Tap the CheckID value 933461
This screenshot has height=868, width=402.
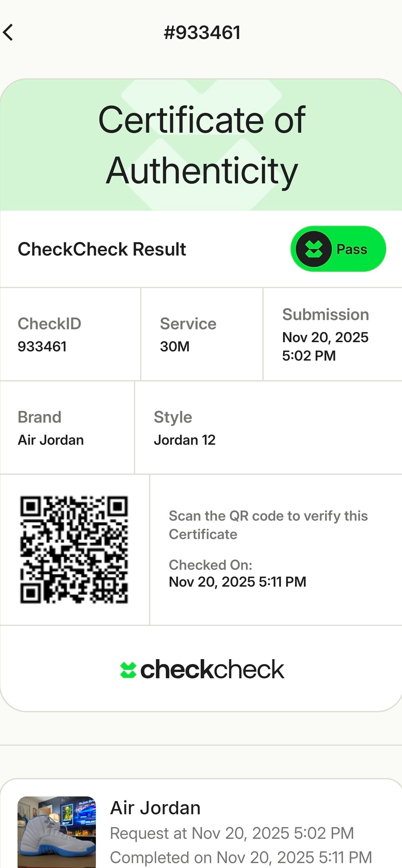click(42, 346)
